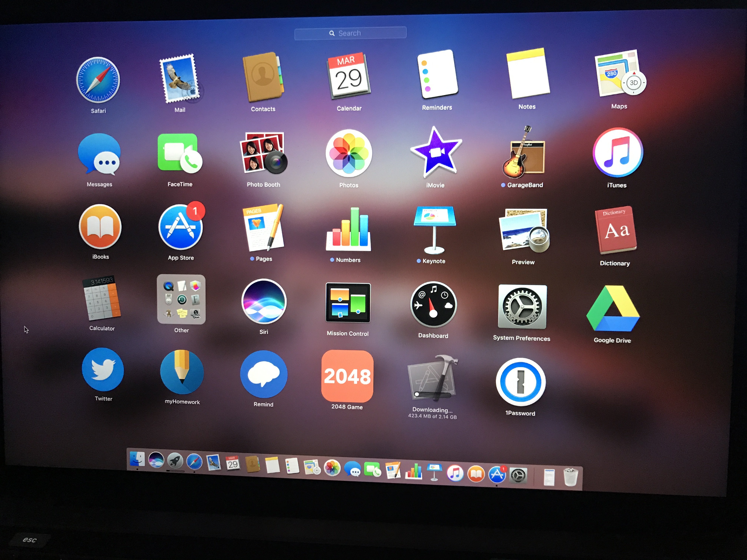Open the myHomework app
747x560 pixels.
coord(182,372)
